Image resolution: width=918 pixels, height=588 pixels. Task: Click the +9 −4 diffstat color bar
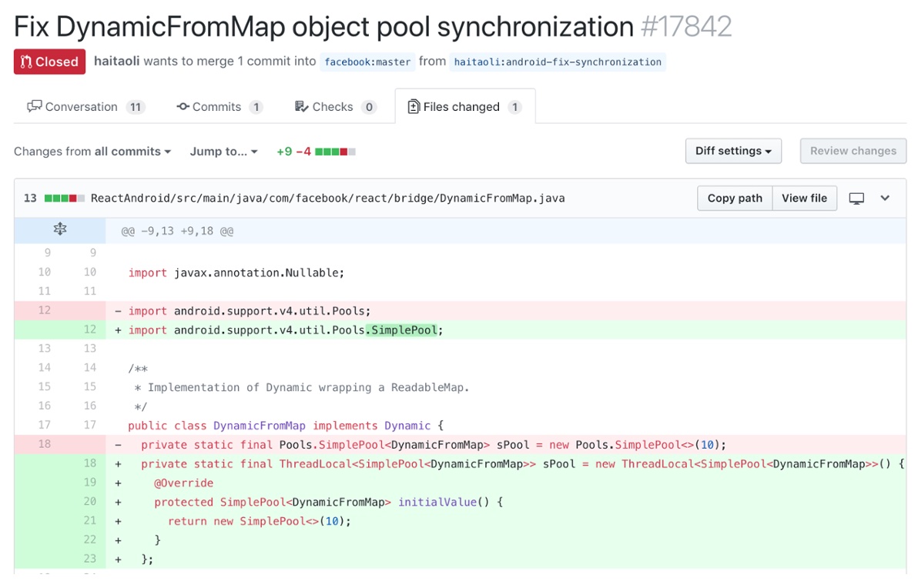pyautogui.click(x=336, y=152)
